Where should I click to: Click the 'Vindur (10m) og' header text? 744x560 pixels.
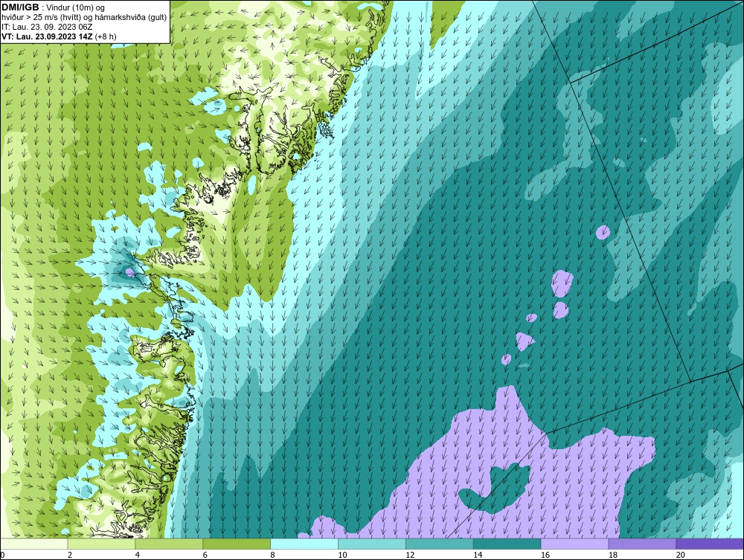(x=76, y=8)
